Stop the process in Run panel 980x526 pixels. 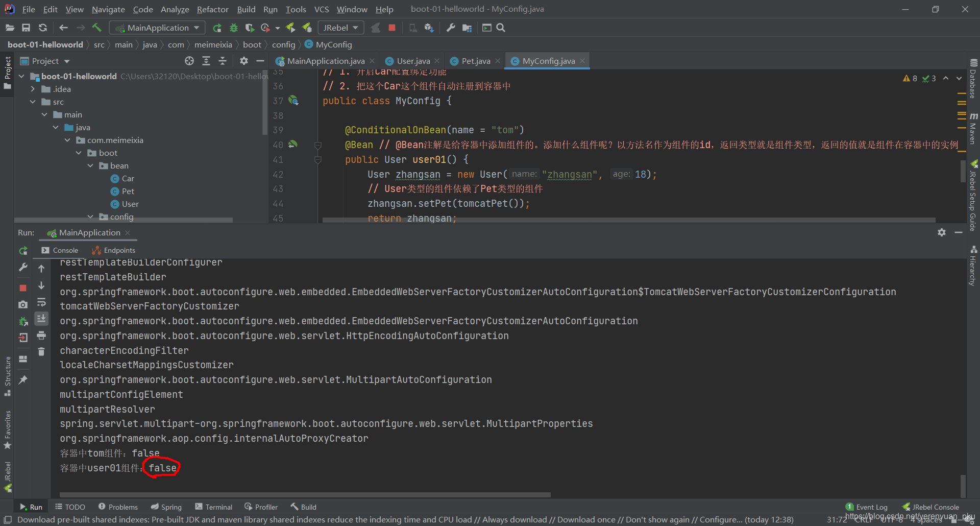[x=23, y=288]
